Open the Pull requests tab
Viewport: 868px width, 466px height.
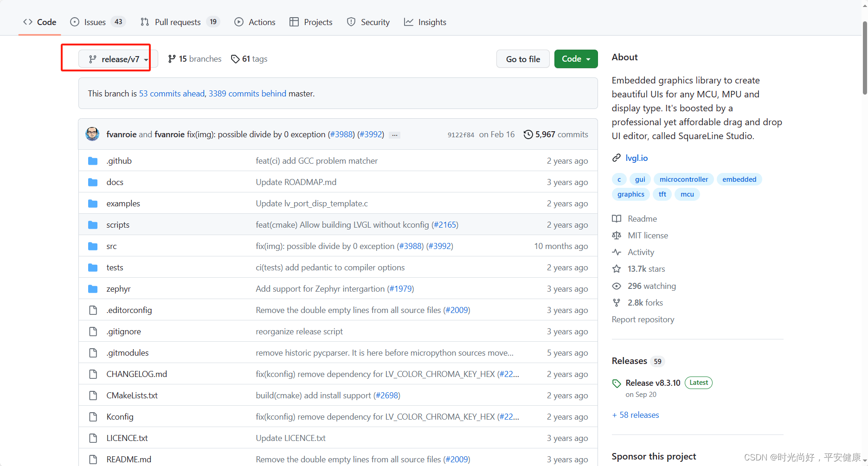180,22
